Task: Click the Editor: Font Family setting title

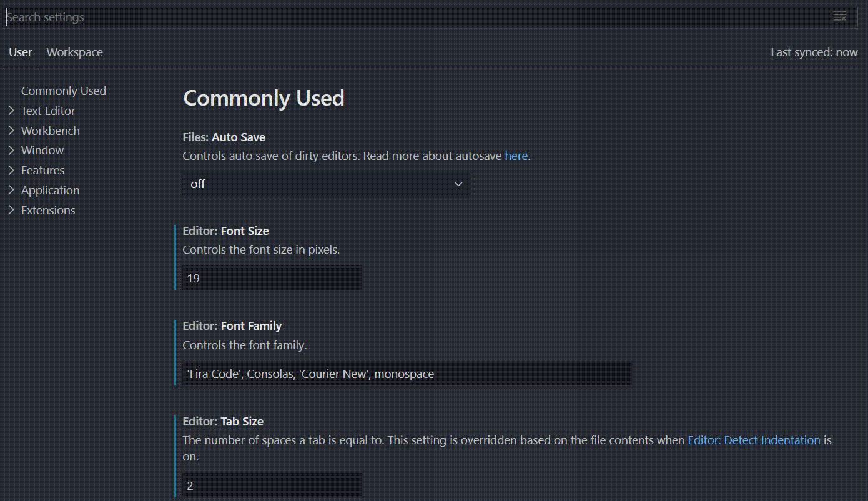Action: [x=232, y=326]
